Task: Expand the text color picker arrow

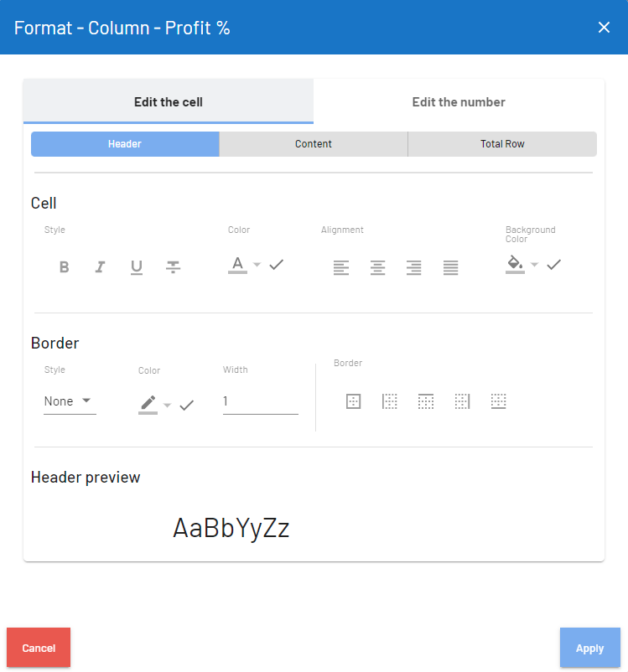Action: 257,265
